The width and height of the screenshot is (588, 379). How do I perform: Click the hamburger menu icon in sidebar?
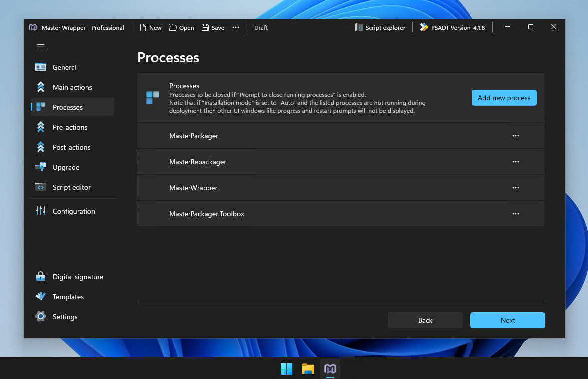pos(41,47)
